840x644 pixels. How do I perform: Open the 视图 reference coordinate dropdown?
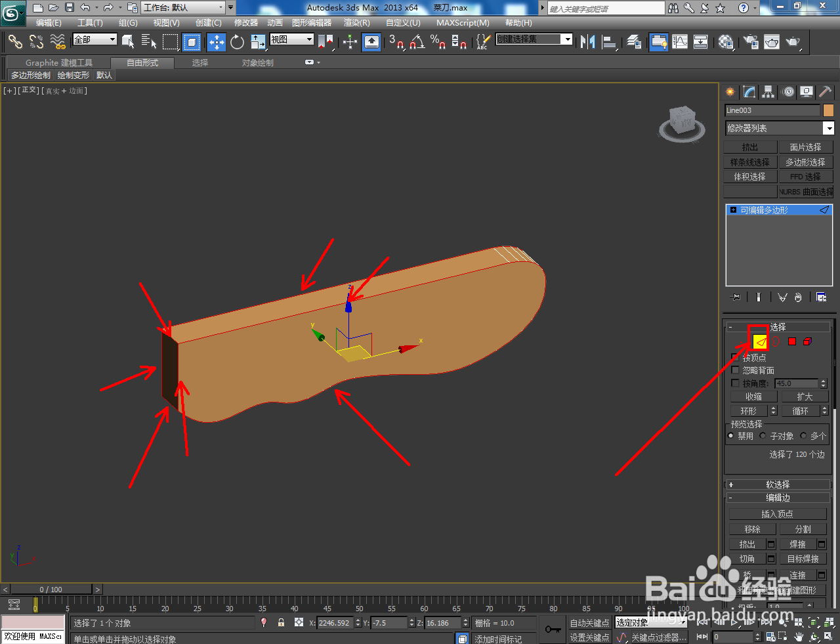(292, 39)
